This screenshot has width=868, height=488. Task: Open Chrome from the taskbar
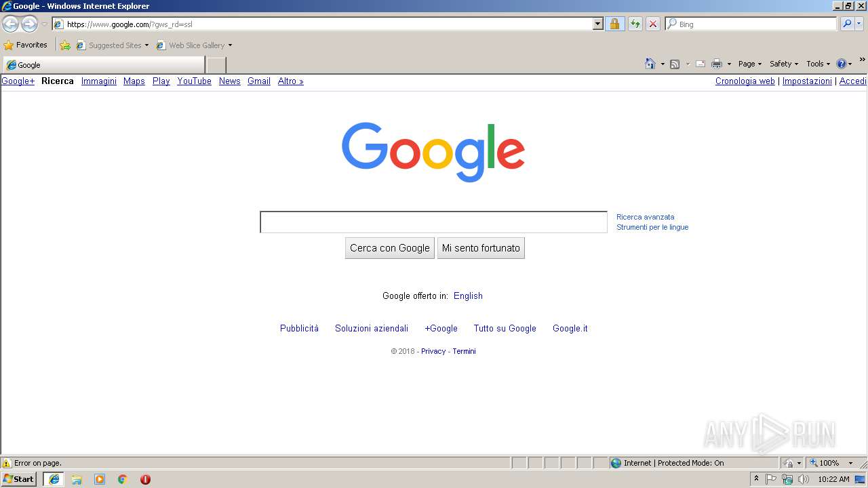(123, 479)
